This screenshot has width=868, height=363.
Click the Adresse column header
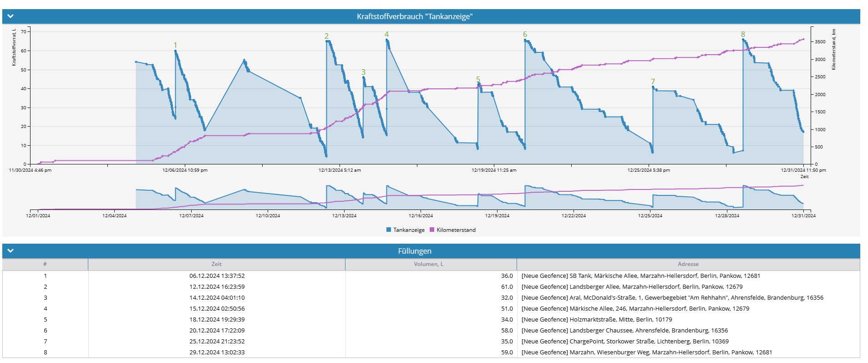tap(688, 264)
